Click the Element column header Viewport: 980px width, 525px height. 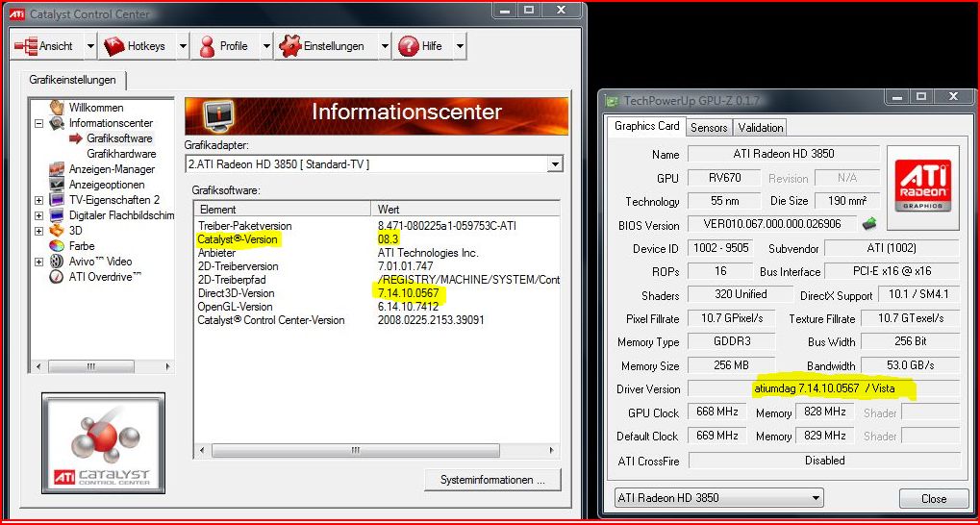pos(284,210)
